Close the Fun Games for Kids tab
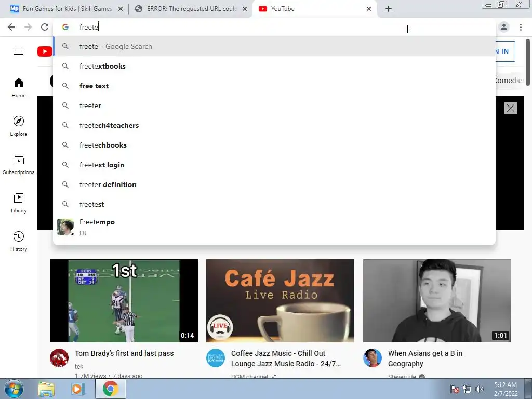 121,9
